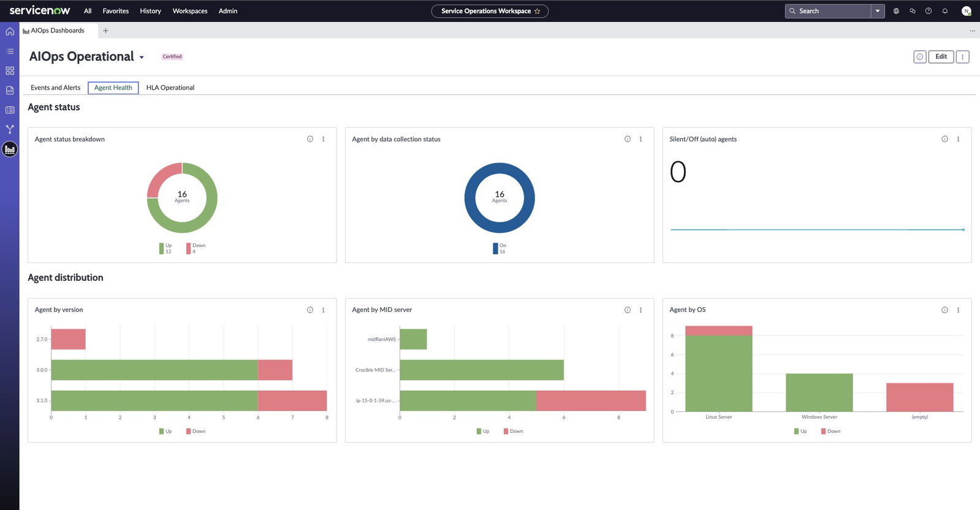Open Agent by data collection status options
This screenshot has width=980, height=510.
pos(641,139)
